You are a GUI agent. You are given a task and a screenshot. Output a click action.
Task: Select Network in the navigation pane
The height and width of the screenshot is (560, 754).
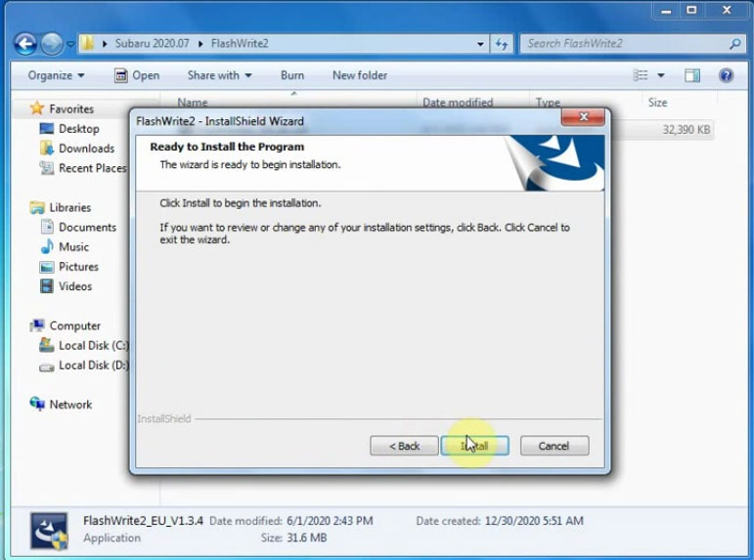[70, 405]
